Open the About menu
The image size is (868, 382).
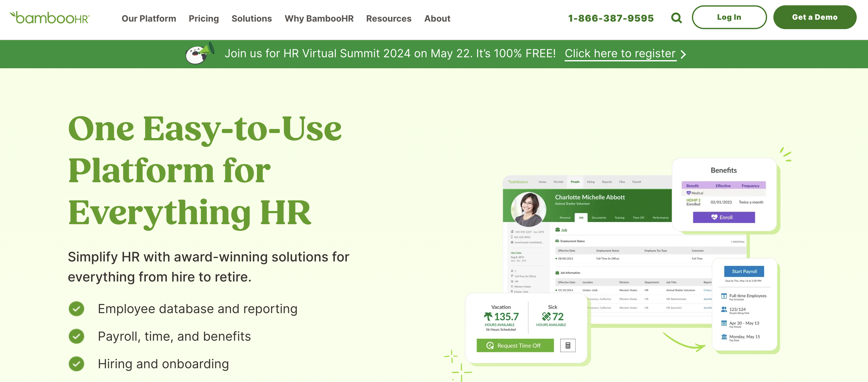pyautogui.click(x=437, y=18)
